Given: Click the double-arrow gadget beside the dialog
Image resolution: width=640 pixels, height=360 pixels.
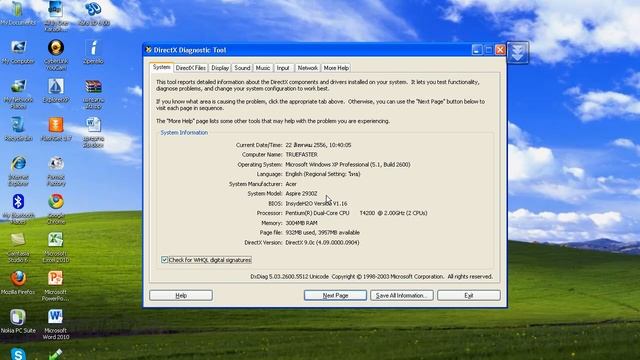Looking at the screenshot, I should [518, 53].
